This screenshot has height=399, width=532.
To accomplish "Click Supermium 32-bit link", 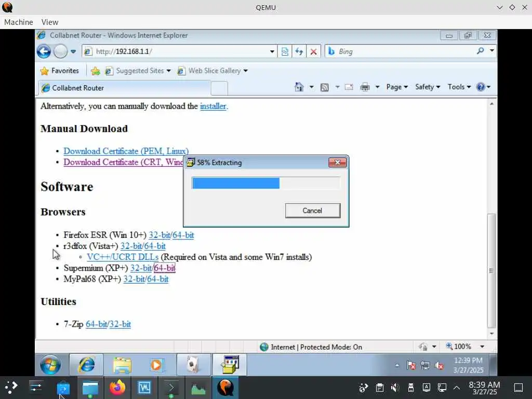I will pyautogui.click(x=141, y=268).
